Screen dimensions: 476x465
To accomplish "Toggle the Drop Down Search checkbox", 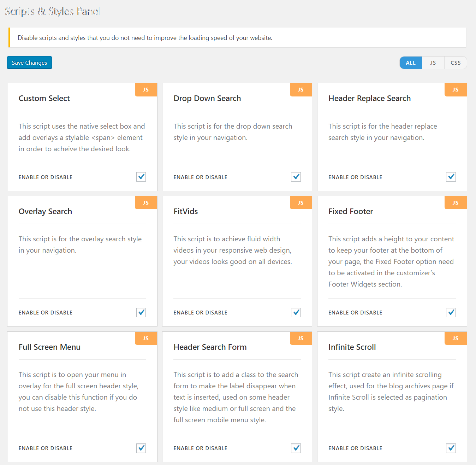I will tap(296, 177).
